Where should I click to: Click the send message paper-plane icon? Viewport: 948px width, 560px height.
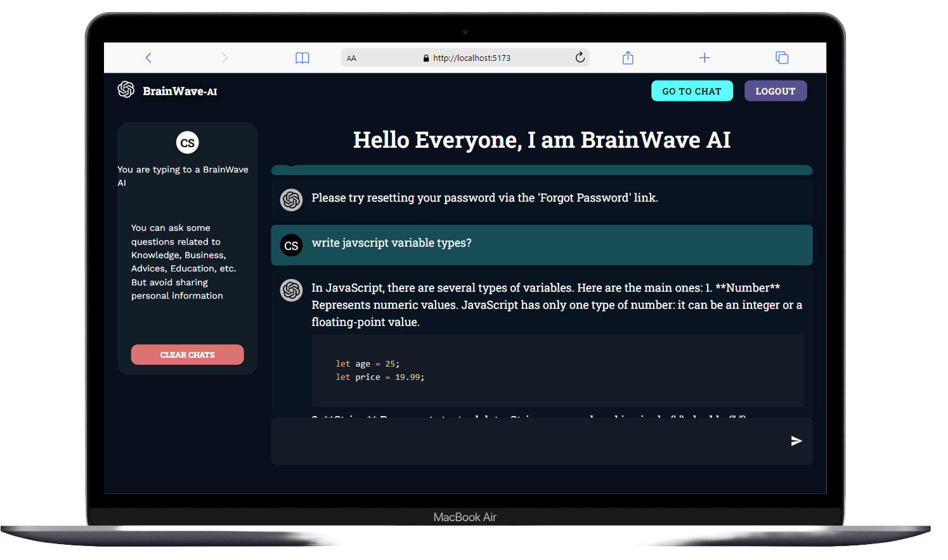coord(796,441)
